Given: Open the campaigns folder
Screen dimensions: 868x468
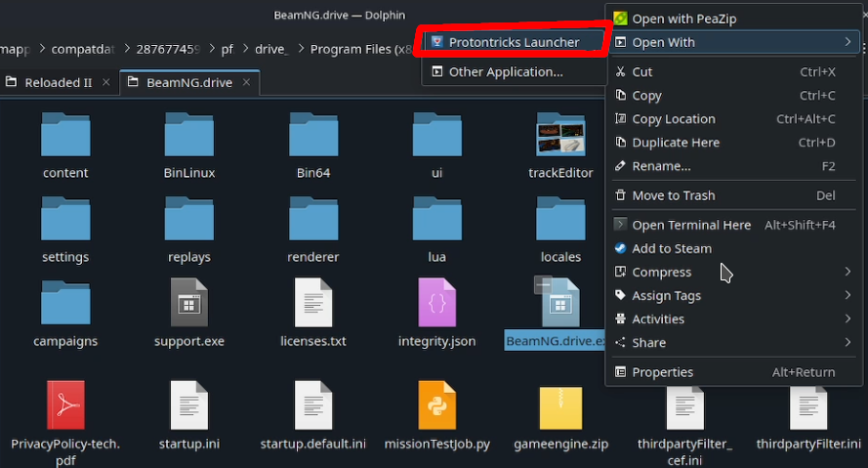Looking at the screenshot, I should coord(65,303).
